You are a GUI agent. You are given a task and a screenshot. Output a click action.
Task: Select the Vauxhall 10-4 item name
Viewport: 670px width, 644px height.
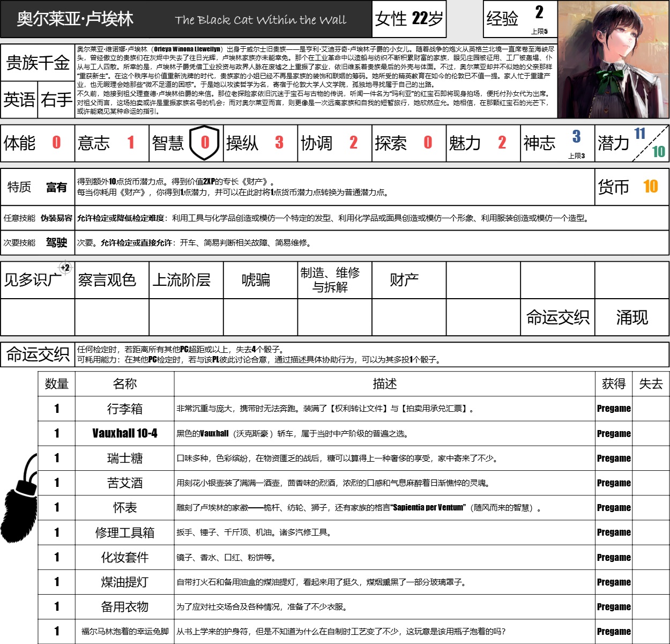(124, 433)
